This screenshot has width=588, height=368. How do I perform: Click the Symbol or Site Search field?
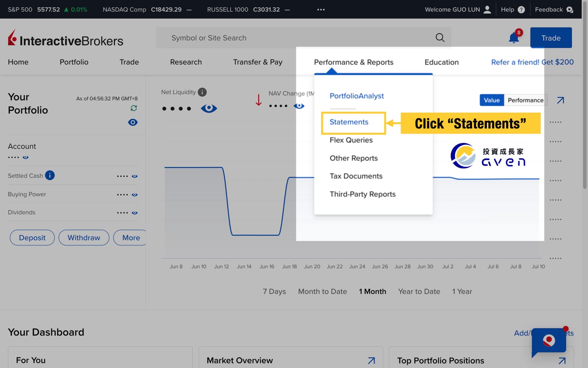(304, 37)
